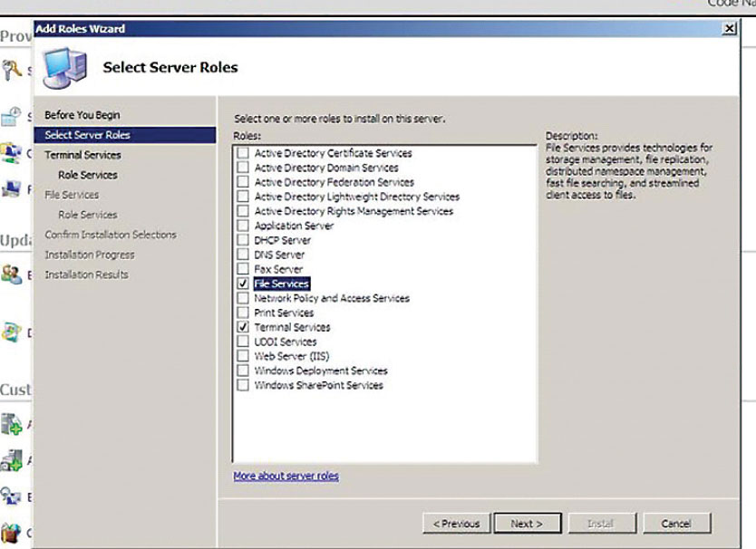Enable the Print Services role
Viewport: 756px width, 549px height.
242,313
